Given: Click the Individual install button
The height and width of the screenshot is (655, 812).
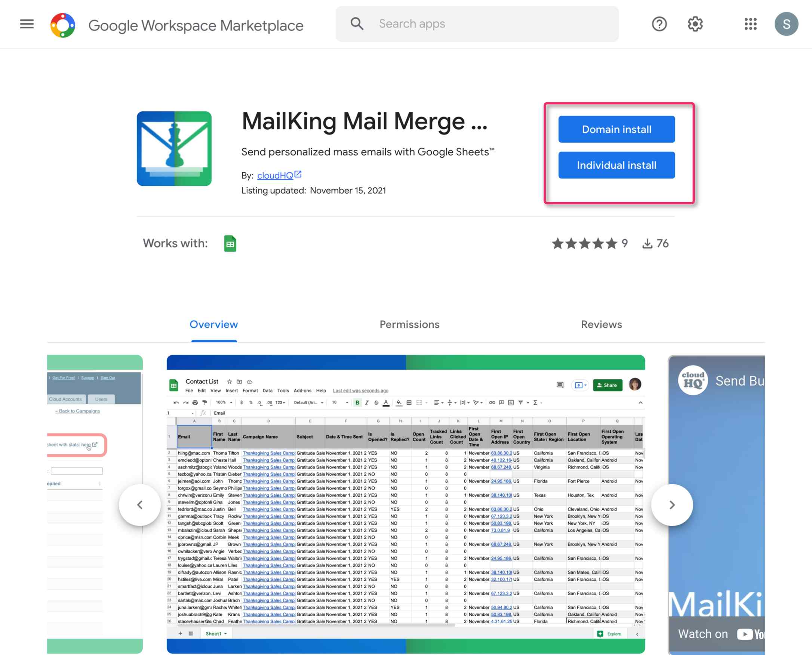Looking at the screenshot, I should (x=616, y=165).
